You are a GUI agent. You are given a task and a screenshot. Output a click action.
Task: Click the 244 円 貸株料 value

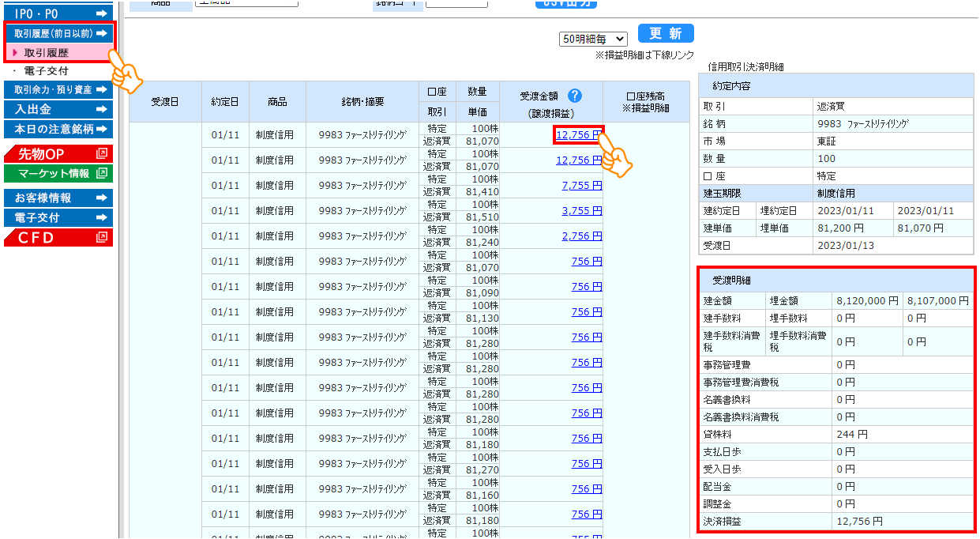pos(852,435)
